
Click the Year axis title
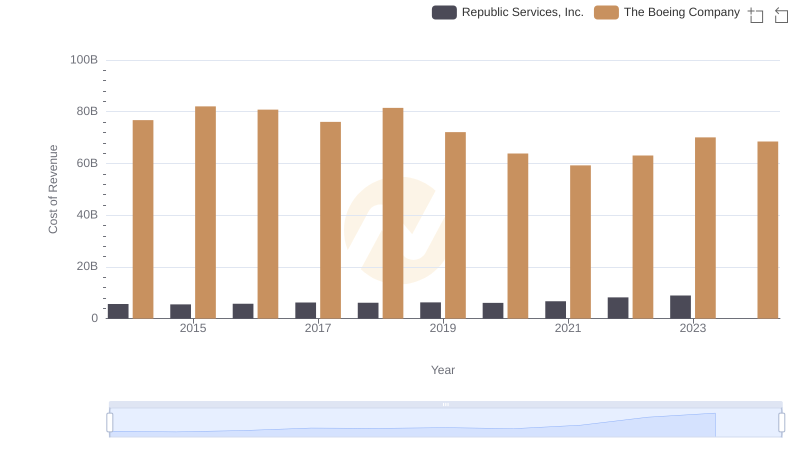pyautogui.click(x=443, y=370)
